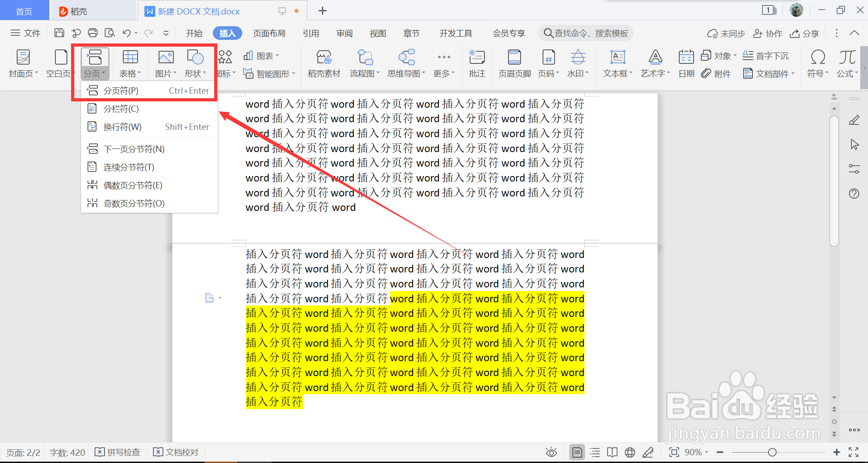Click the Not Synced (未同步) button
Screen dimensions: 868x463
[x=726, y=33]
